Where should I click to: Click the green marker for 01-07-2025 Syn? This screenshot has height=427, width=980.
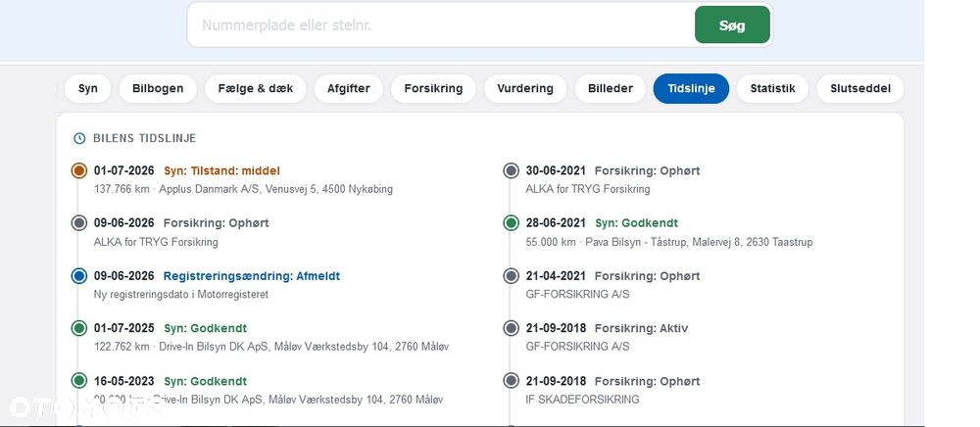tap(78, 328)
